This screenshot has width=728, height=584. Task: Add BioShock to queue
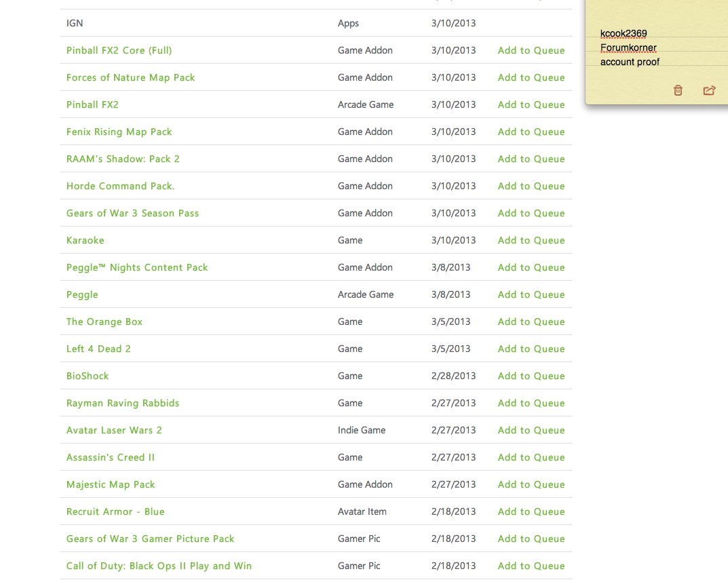point(531,376)
